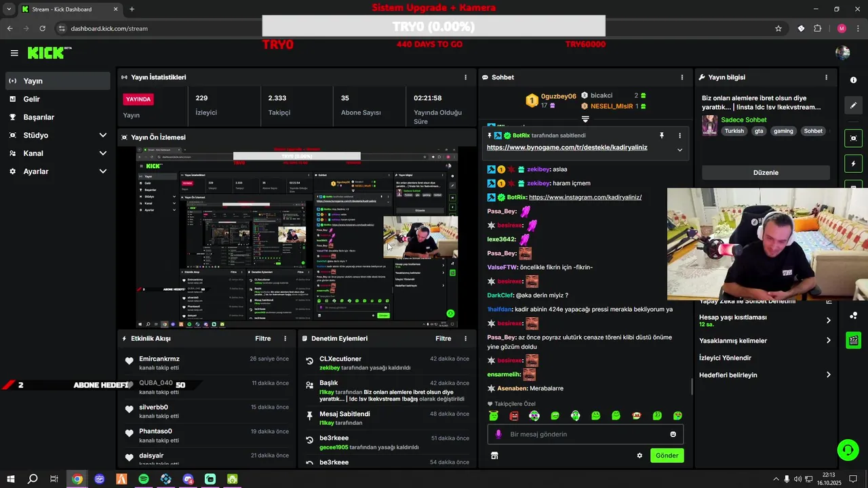Click Emircankrmz in the activity feed

pyautogui.click(x=159, y=359)
